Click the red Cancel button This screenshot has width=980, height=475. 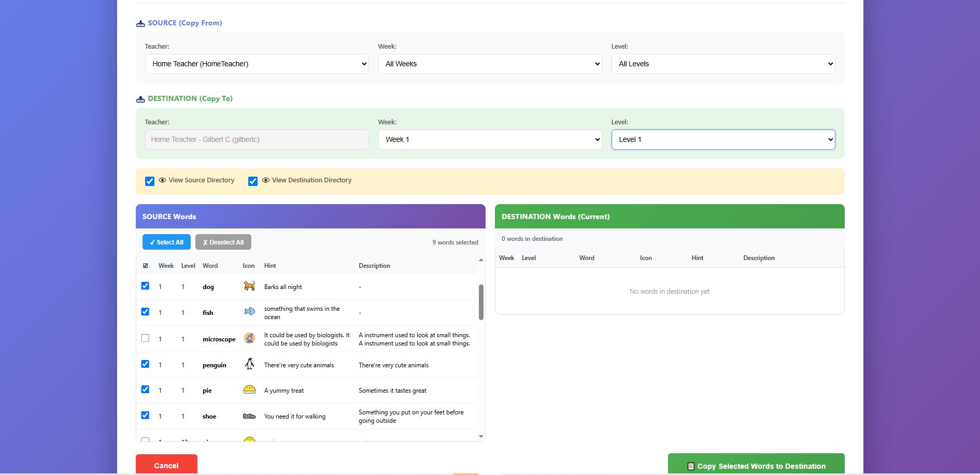point(166,465)
